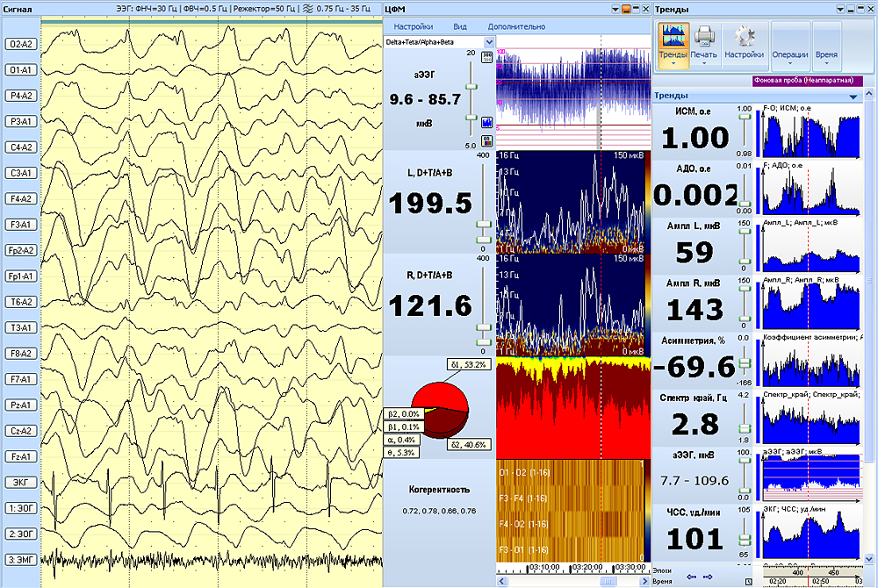Select the Fz-A1 channel label
Image resolution: width=878 pixels, height=588 pixels.
(x=21, y=456)
